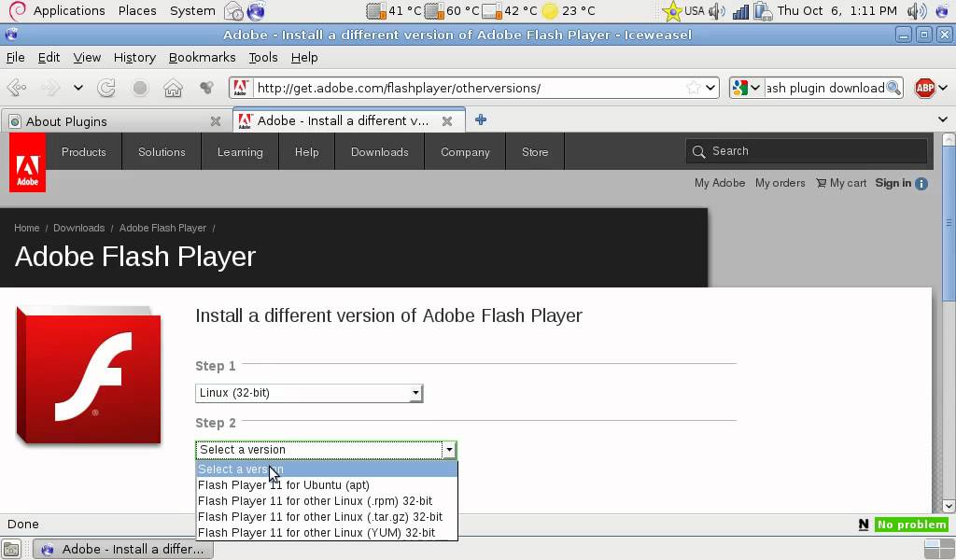Bookmark this page with the star icon
Screen dimensions: 956x560
click(694, 88)
